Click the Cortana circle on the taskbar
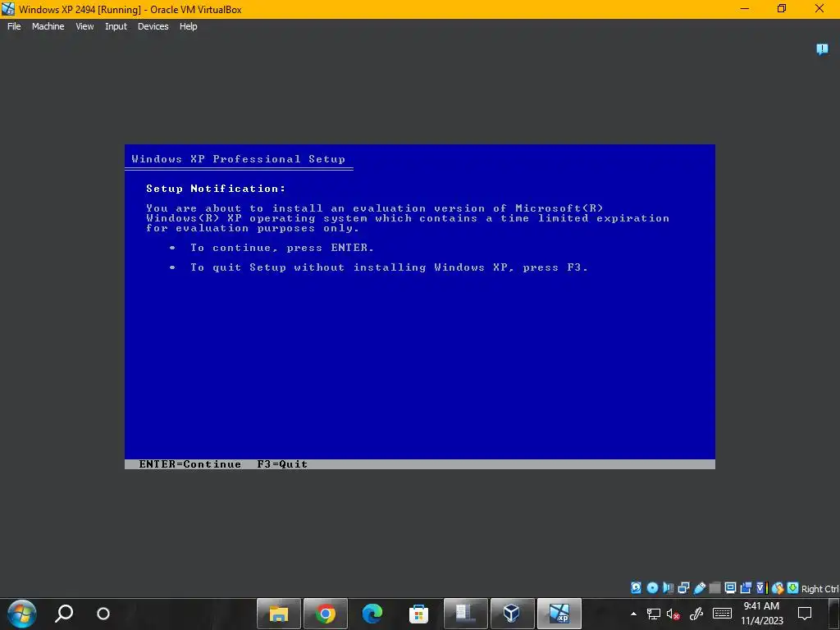This screenshot has height=630, width=840. (103, 614)
